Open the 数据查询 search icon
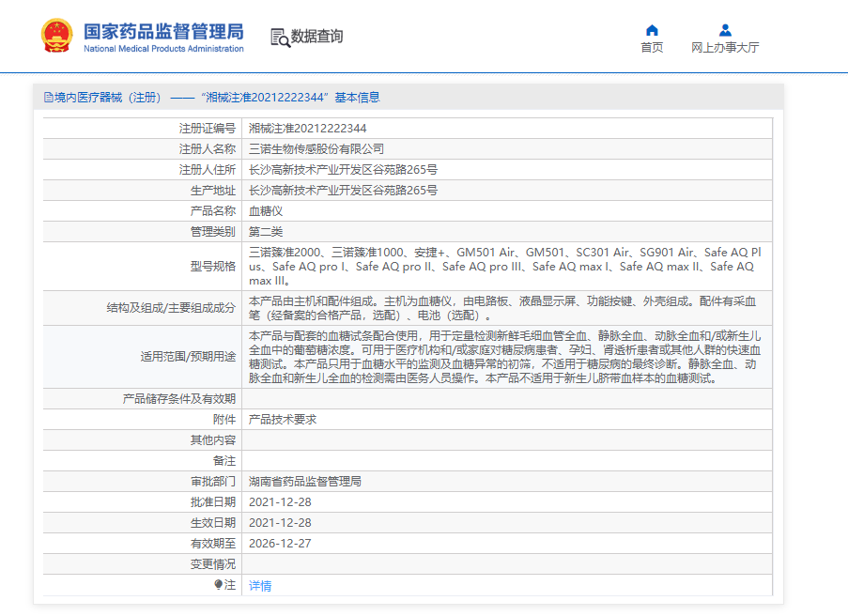The width and height of the screenshot is (848, 616). click(280, 38)
